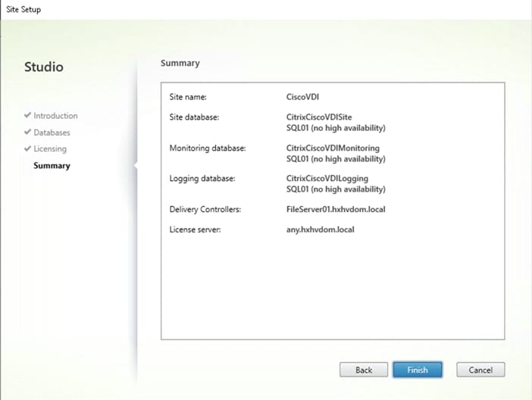Click the checkmark beside Licensing
Viewport: 532px width, 400px height.
click(x=28, y=148)
